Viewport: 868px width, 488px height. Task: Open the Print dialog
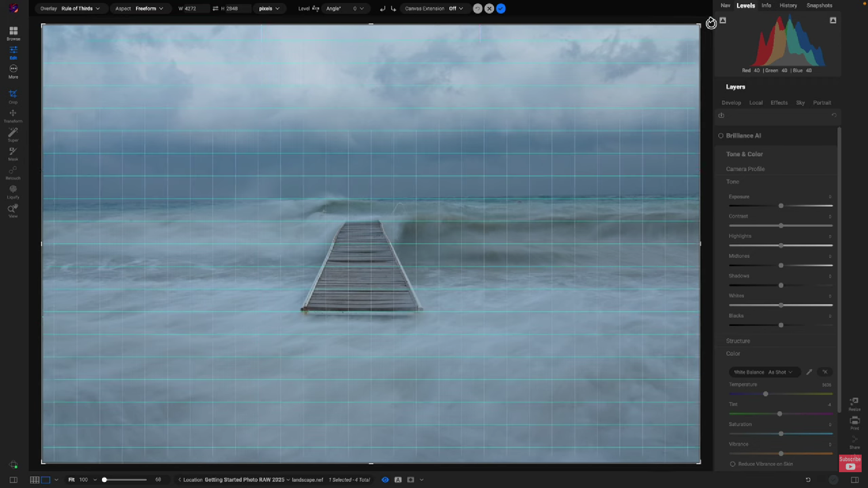click(x=854, y=423)
